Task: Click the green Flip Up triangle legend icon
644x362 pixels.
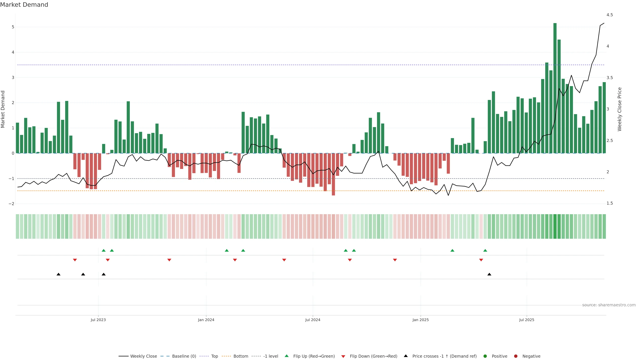Action: click(286, 356)
